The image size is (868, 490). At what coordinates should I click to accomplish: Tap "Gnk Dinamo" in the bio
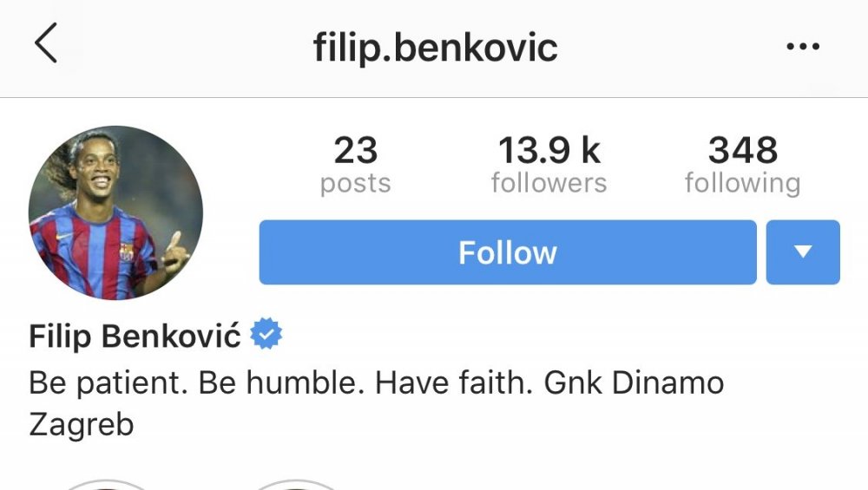pyautogui.click(x=634, y=382)
